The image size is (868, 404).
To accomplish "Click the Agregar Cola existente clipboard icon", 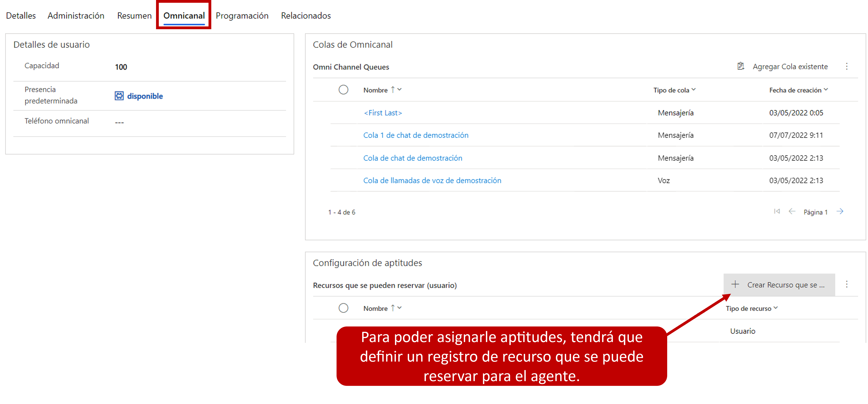I will 740,66.
